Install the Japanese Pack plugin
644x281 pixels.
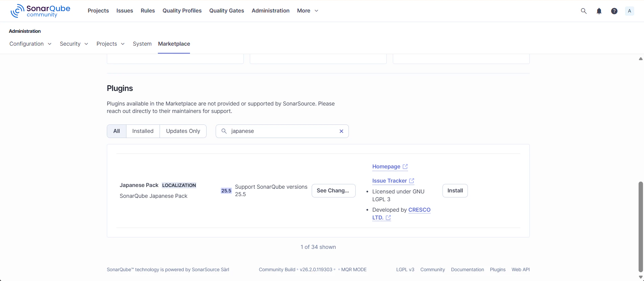pyautogui.click(x=455, y=191)
